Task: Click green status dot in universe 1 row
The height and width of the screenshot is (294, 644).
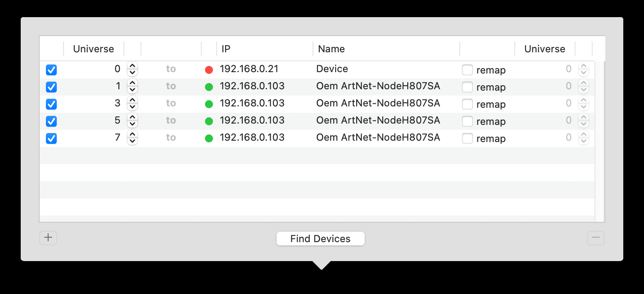Action: click(209, 87)
